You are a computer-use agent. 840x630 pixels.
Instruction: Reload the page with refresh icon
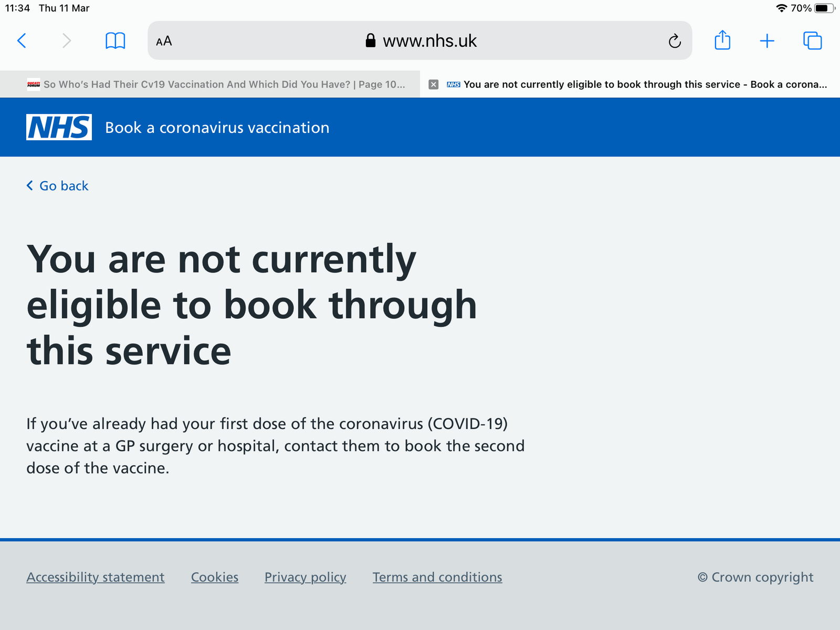[675, 41]
